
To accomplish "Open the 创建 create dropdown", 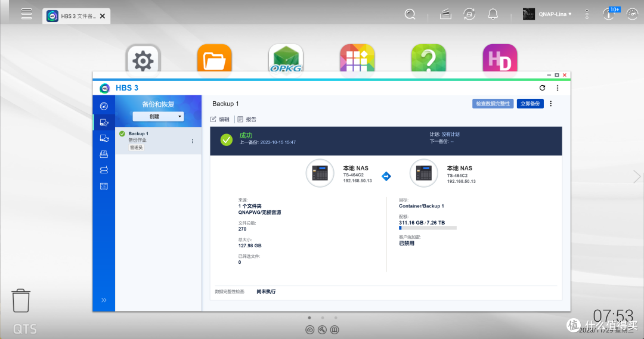I will click(158, 117).
